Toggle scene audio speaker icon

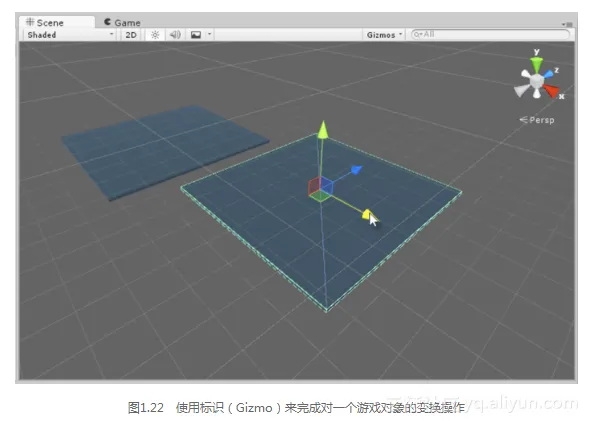click(x=175, y=35)
